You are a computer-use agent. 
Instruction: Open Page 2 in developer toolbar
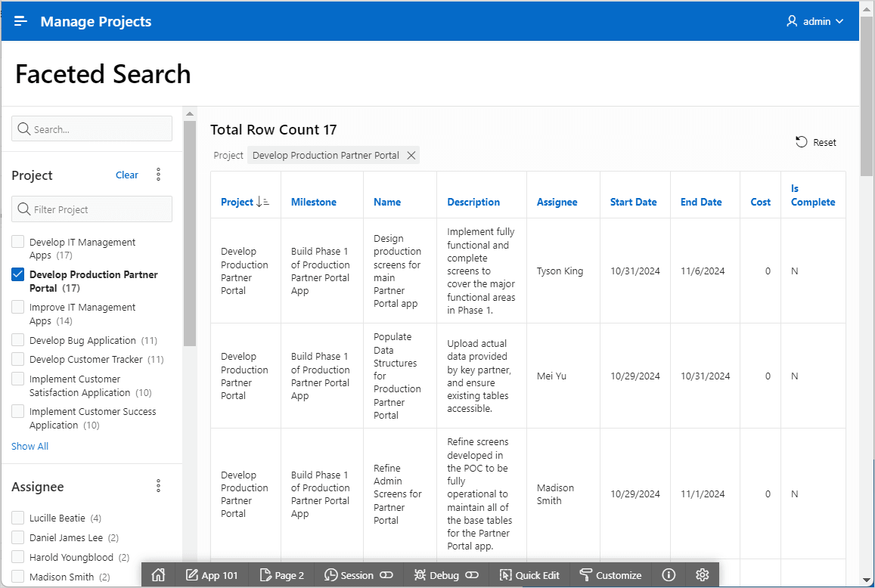282,575
